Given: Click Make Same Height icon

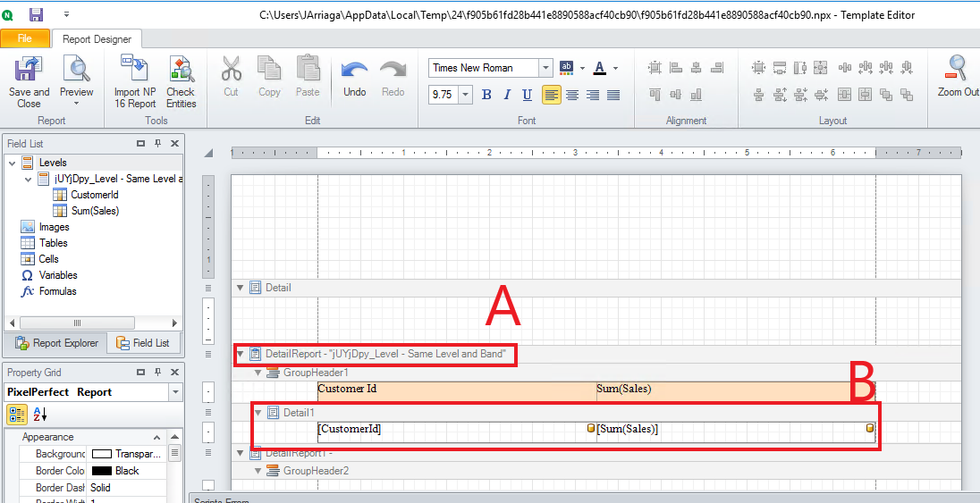Looking at the screenshot, I should pyautogui.click(x=800, y=68).
